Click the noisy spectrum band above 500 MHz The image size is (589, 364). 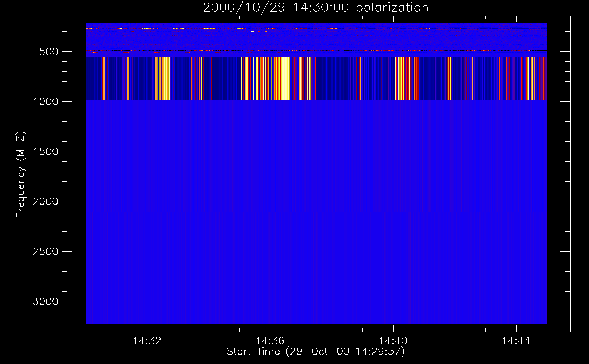pos(316,38)
